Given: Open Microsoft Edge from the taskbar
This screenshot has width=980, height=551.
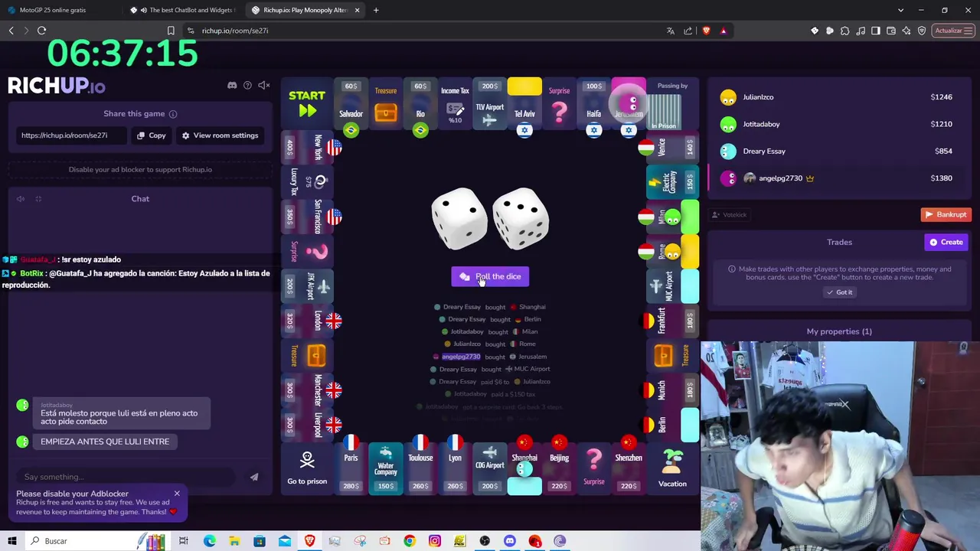Looking at the screenshot, I should click(209, 541).
